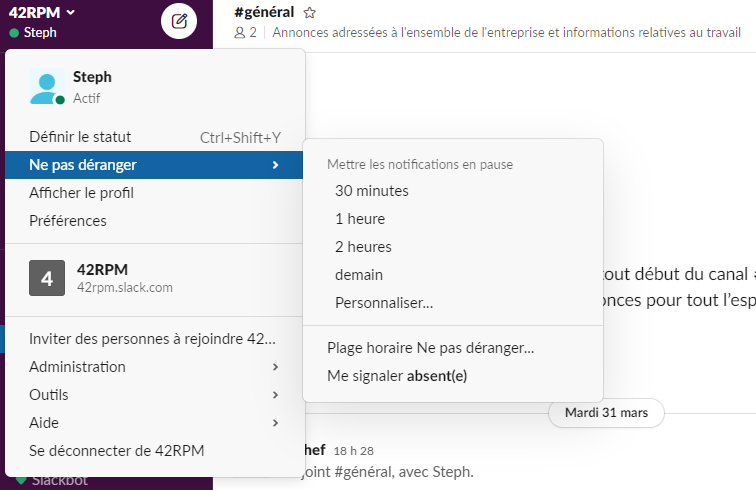Screen dimensions: 756x490
Task: Expand the Administration submenu
Action: [x=154, y=367]
